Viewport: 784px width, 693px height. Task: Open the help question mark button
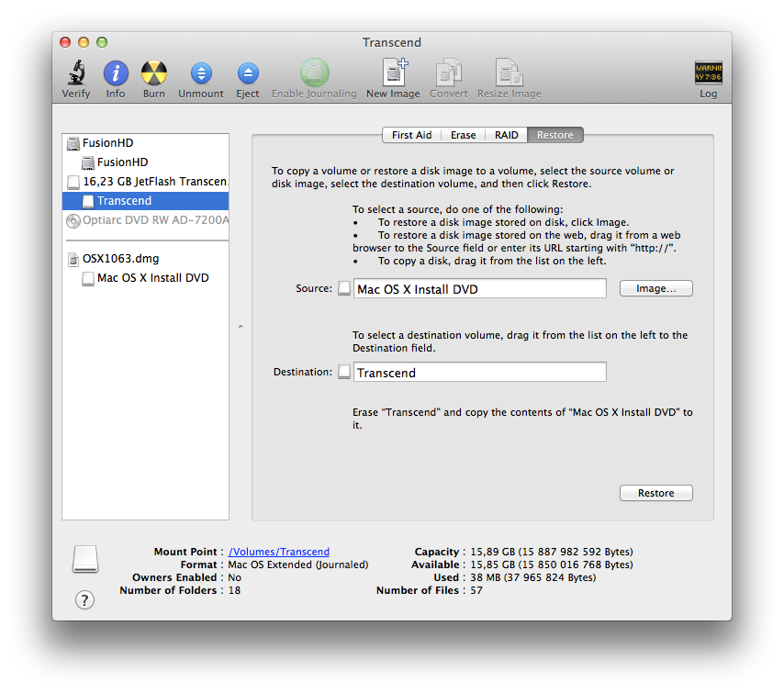(85, 600)
